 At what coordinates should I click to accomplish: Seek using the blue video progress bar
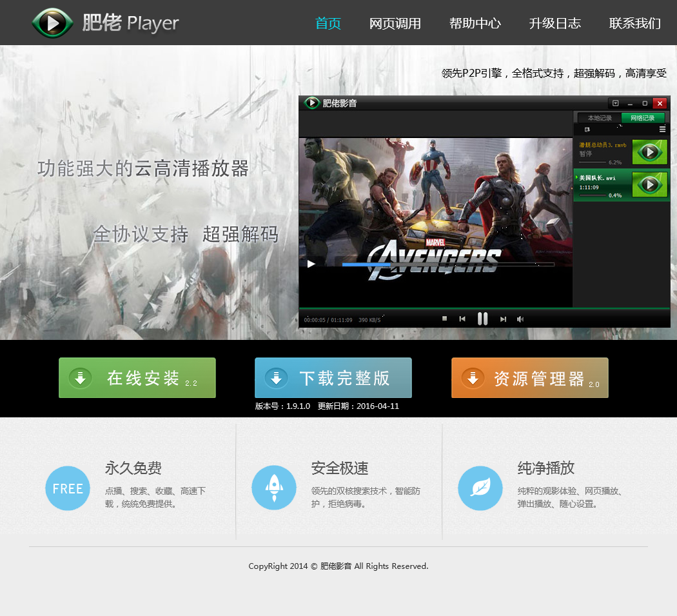(x=448, y=264)
